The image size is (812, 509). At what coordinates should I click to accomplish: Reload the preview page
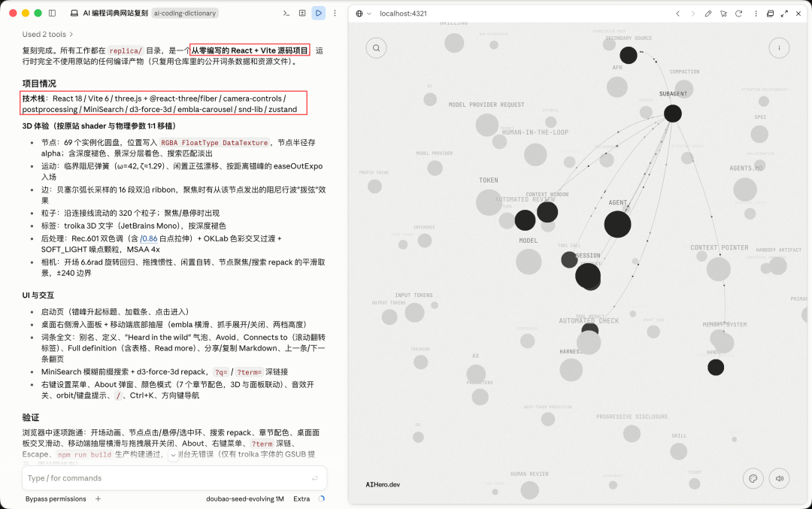[x=739, y=14]
